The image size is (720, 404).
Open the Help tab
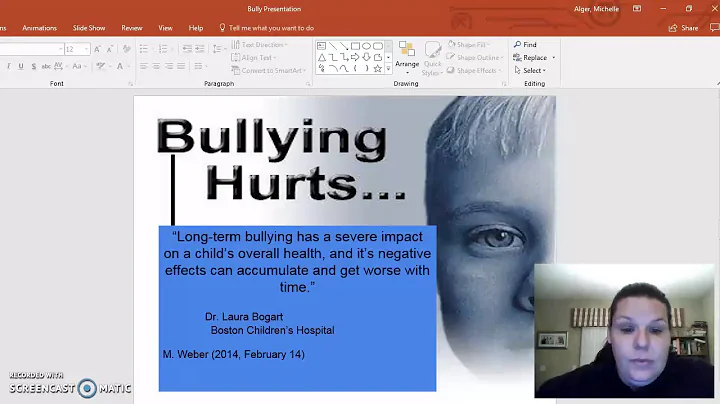(x=196, y=28)
